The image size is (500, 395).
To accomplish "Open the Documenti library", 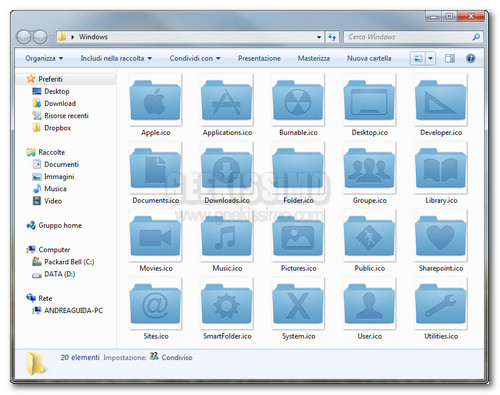I will (x=61, y=164).
